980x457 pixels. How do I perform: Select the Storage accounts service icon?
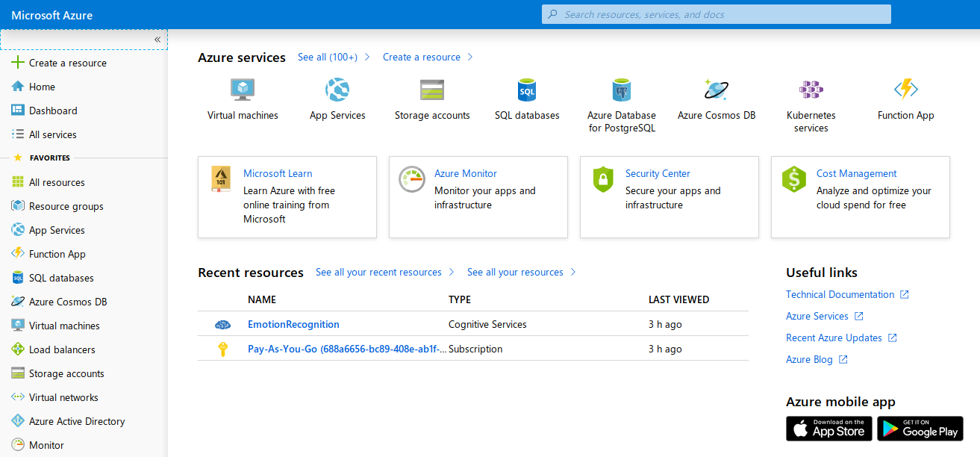(432, 90)
